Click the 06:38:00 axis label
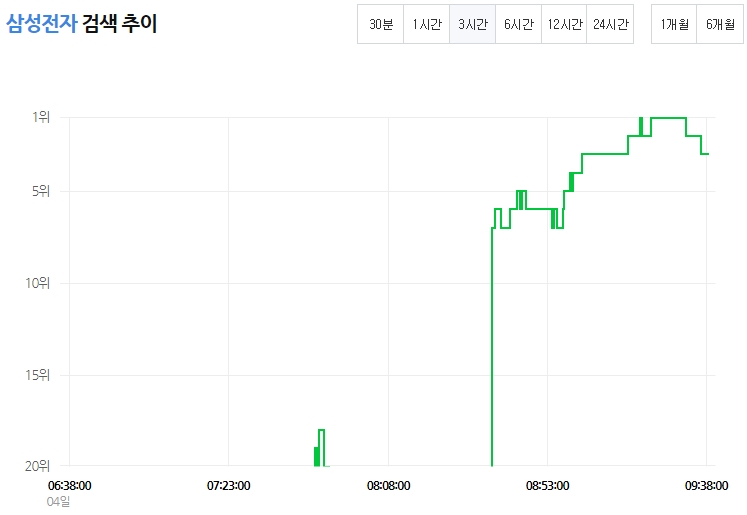The width and height of the screenshot is (747, 515). pyautogui.click(x=70, y=485)
